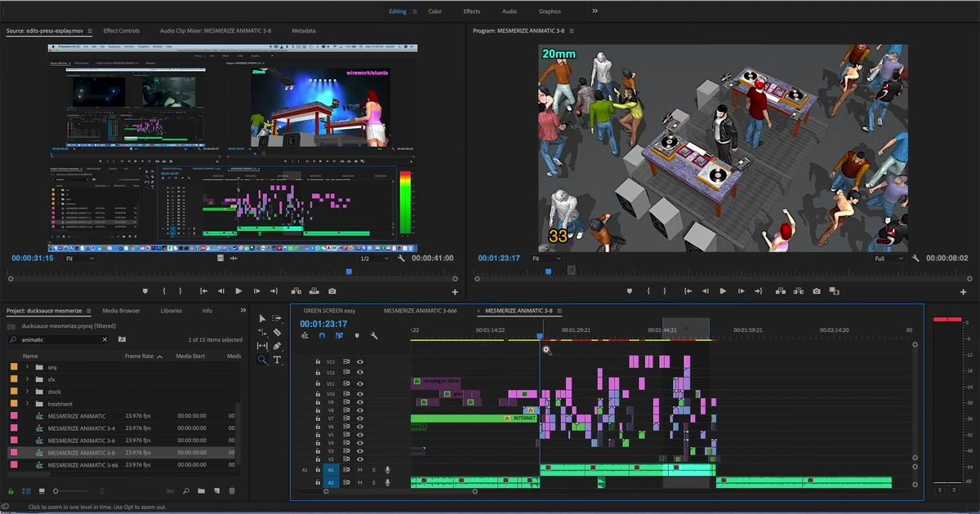Image resolution: width=980 pixels, height=514 pixels.
Task: Click Export Frame camera in Source Monitor
Action: tap(332, 291)
